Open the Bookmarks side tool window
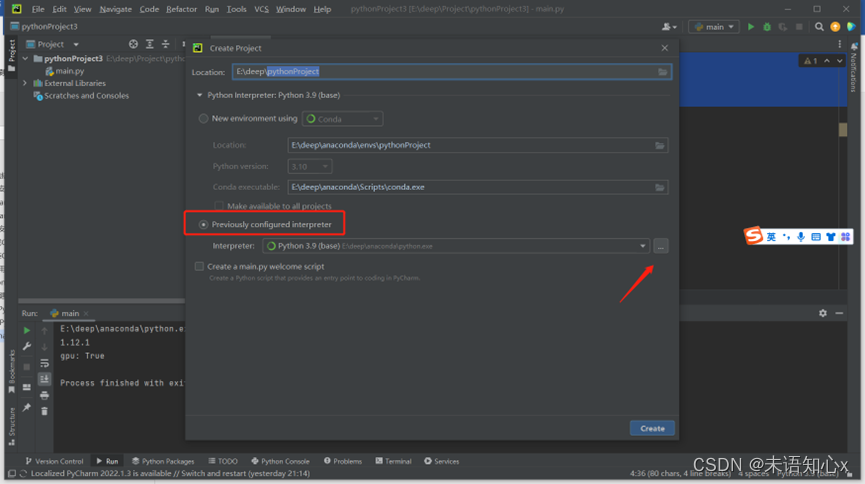This screenshot has height=484, width=865. point(12,371)
